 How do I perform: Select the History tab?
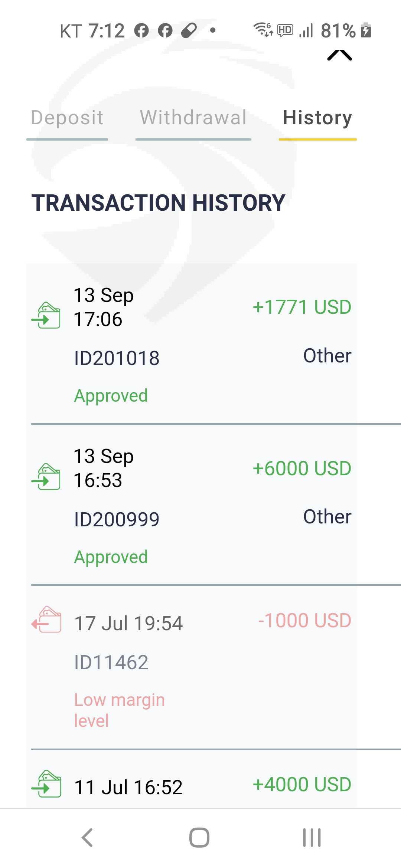click(317, 118)
